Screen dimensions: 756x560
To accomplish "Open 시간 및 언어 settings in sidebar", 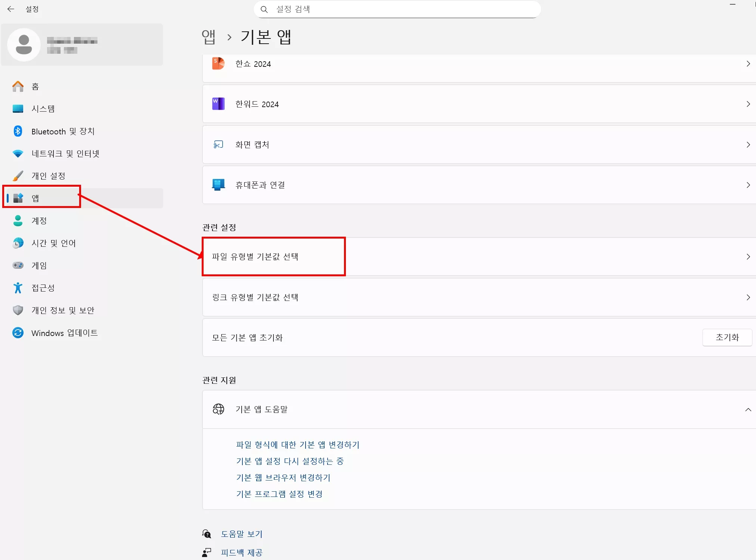I will point(54,243).
